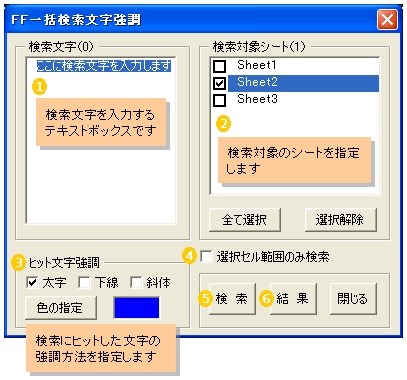This screenshot has height=380, width=407.
Task: Open color picker with 色の指定 button
Action: pos(61,308)
